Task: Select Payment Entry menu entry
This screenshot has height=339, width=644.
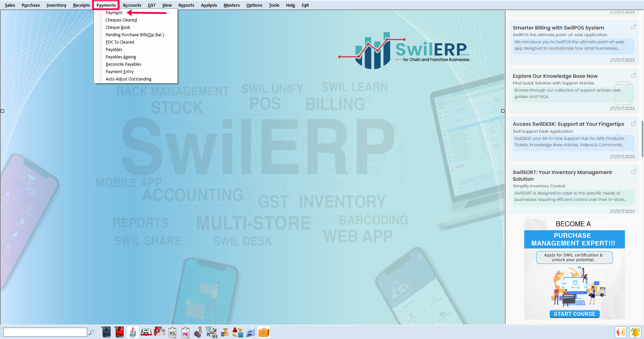Action: click(136, 72)
